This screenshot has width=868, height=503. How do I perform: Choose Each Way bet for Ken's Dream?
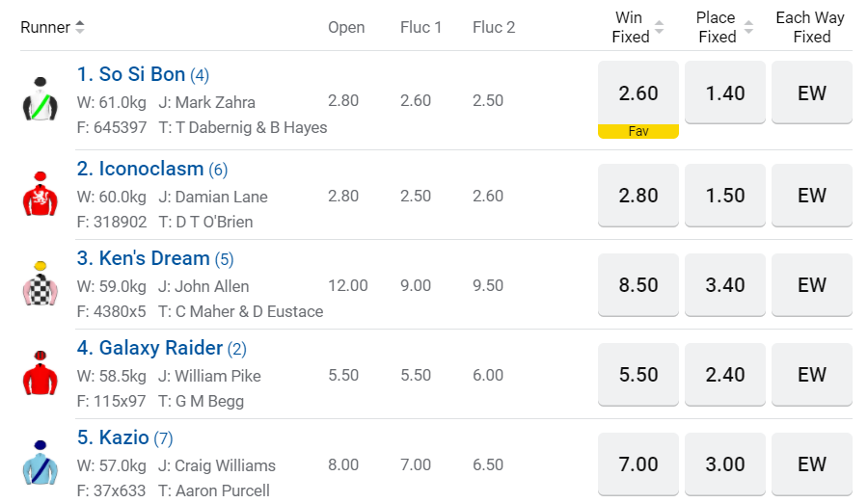pyautogui.click(x=812, y=285)
